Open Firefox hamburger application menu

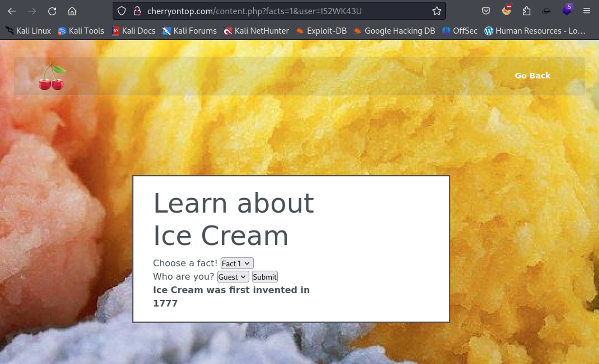tap(586, 11)
